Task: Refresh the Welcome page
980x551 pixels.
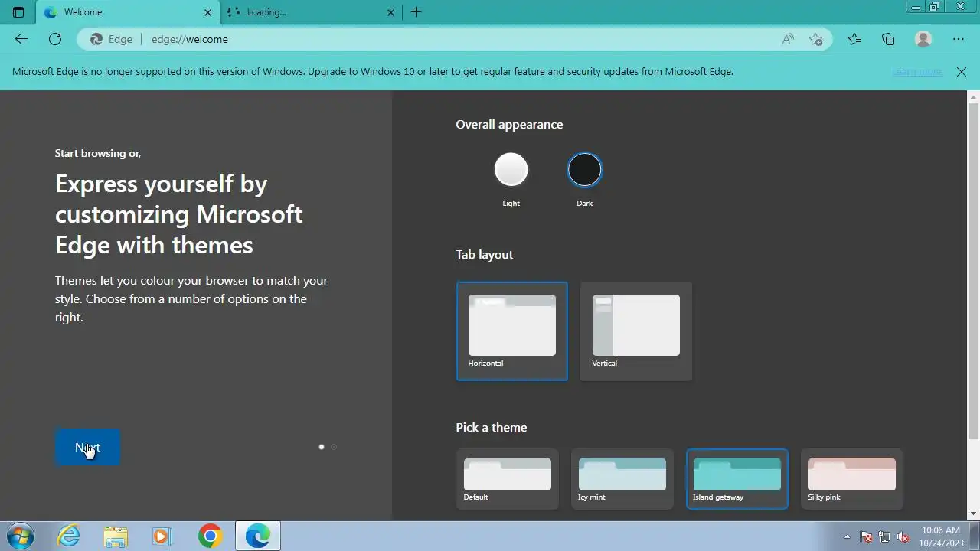Action: (x=55, y=39)
